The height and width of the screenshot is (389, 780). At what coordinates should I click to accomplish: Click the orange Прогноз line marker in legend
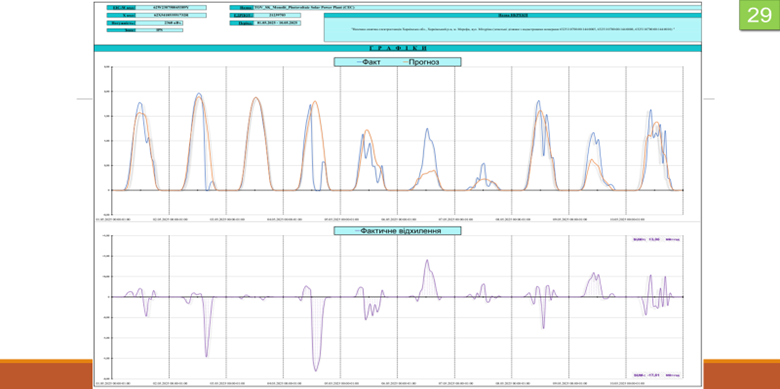[405, 62]
